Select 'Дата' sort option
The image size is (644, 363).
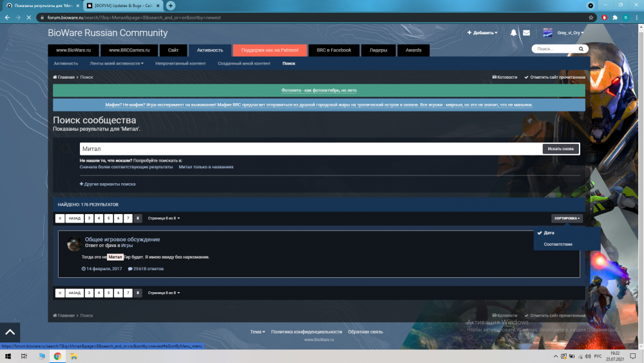(x=549, y=233)
